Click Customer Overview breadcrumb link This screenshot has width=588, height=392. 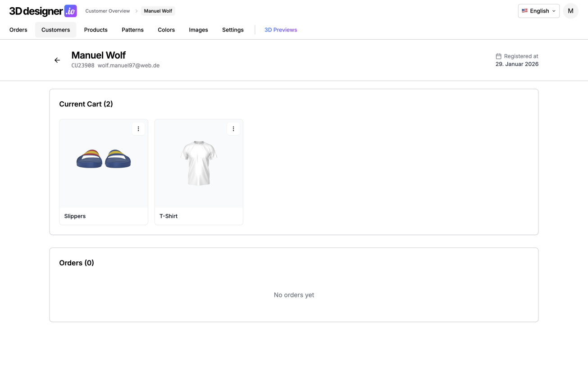108,11
